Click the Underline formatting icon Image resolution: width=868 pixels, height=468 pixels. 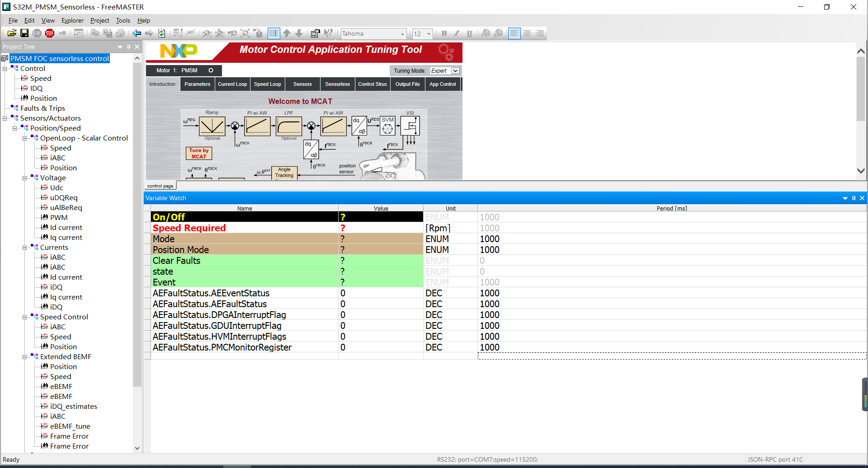click(469, 33)
